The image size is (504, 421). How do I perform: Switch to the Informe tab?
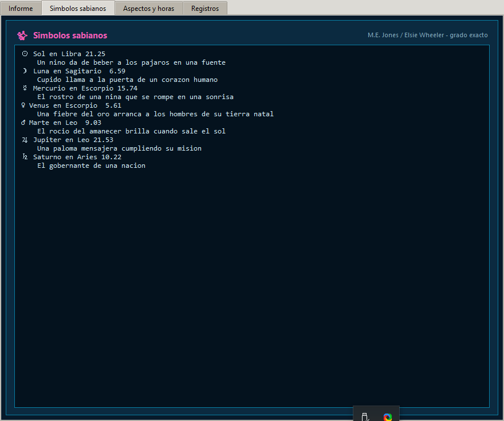tap(21, 9)
